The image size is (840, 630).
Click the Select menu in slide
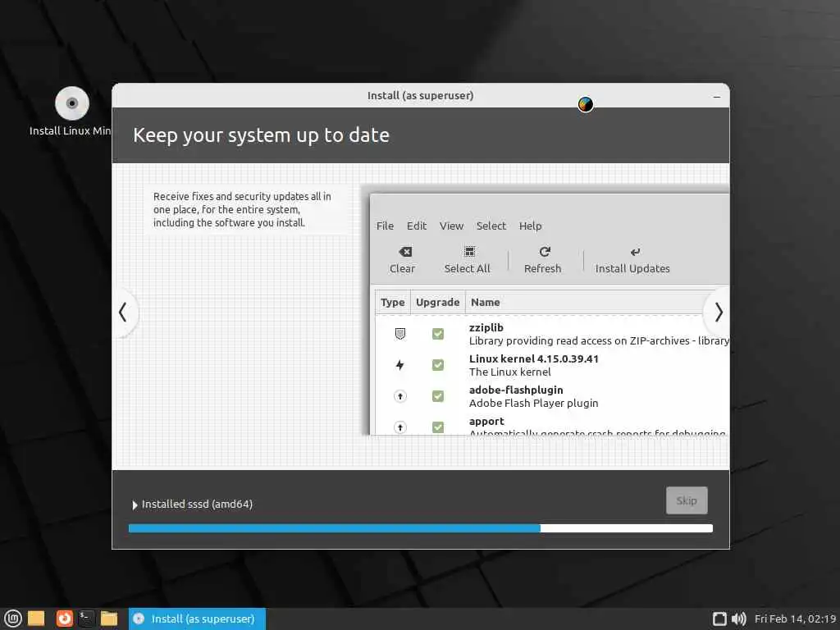pos(491,226)
